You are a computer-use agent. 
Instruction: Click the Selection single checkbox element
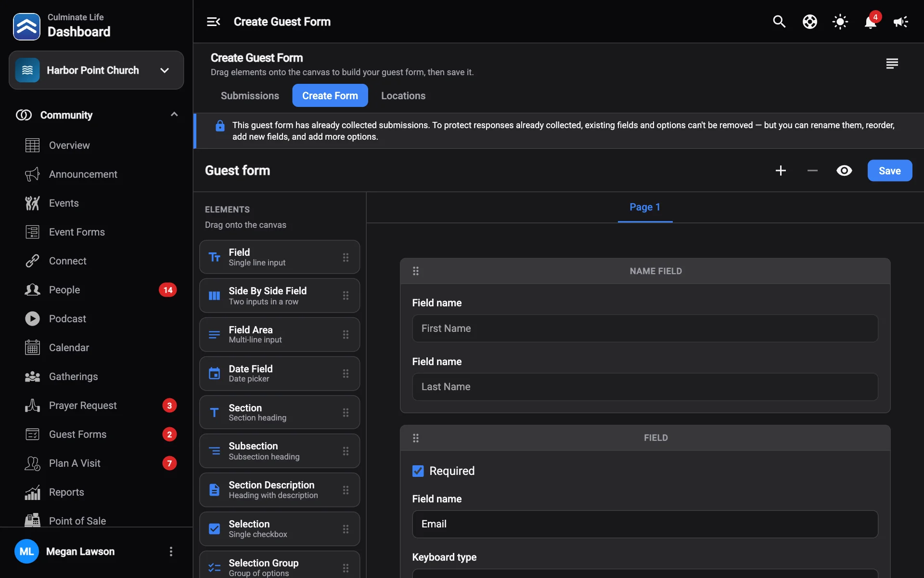click(280, 529)
